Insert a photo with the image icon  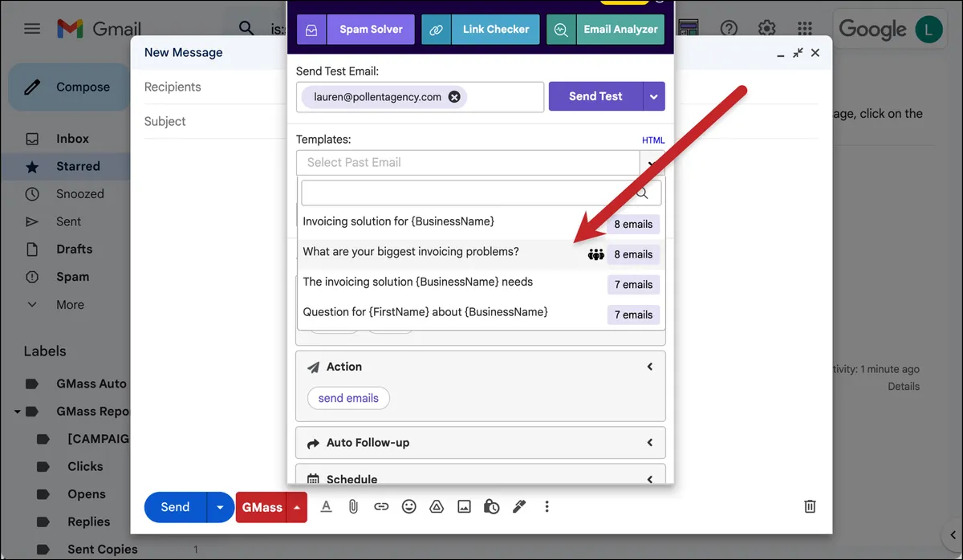(x=464, y=506)
